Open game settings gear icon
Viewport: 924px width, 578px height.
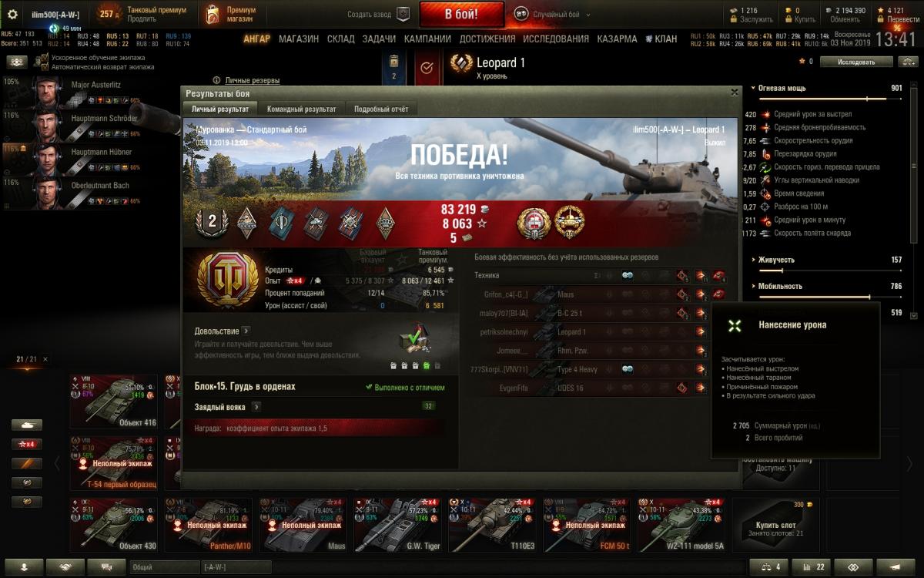click(12, 14)
